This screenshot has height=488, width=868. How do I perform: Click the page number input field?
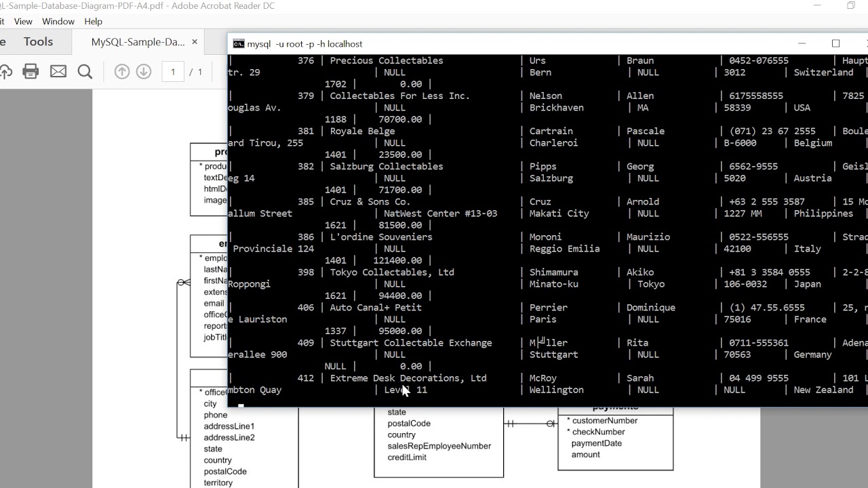[173, 71]
